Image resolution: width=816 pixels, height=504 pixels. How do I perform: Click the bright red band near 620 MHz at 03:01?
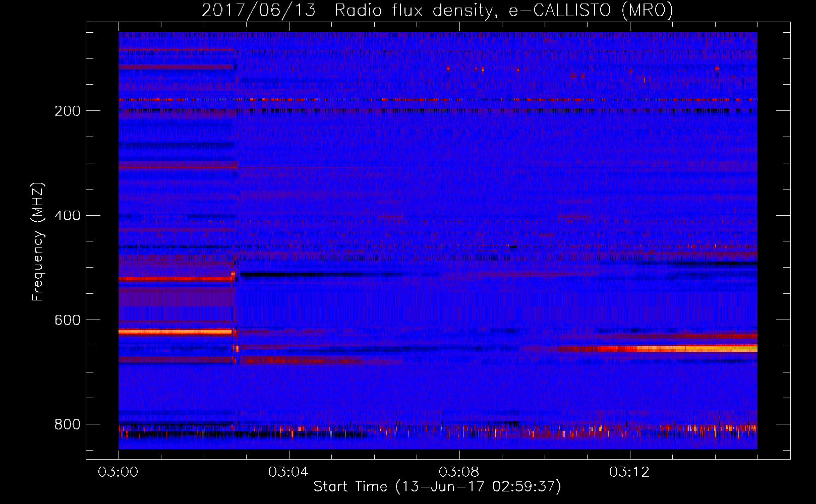coord(176,332)
